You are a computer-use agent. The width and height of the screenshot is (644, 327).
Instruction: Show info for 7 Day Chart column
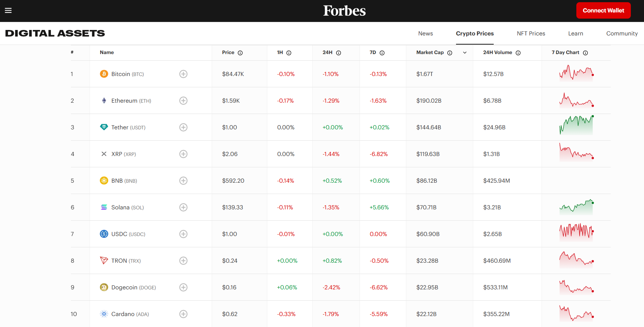pos(585,53)
